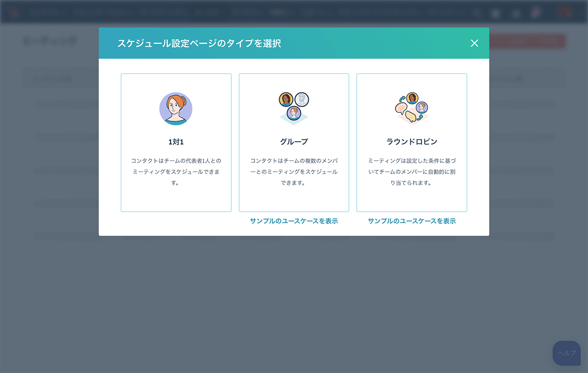Click the グループ card description text
The image size is (588, 373).
tap(294, 172)
